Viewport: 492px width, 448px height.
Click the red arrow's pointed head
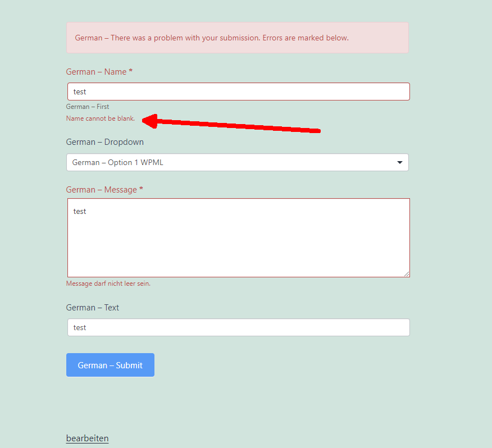(149, 121)
